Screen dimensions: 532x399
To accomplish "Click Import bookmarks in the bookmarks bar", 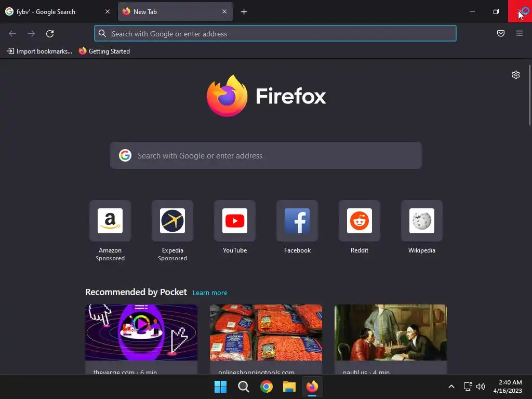I will coord(39,51).
